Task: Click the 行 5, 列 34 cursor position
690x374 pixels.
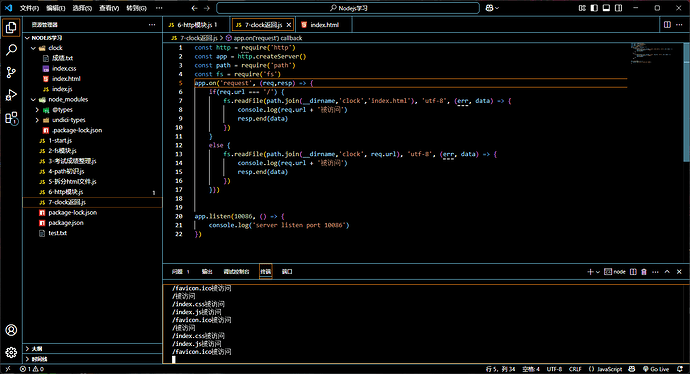Action: tap(500, 369)
